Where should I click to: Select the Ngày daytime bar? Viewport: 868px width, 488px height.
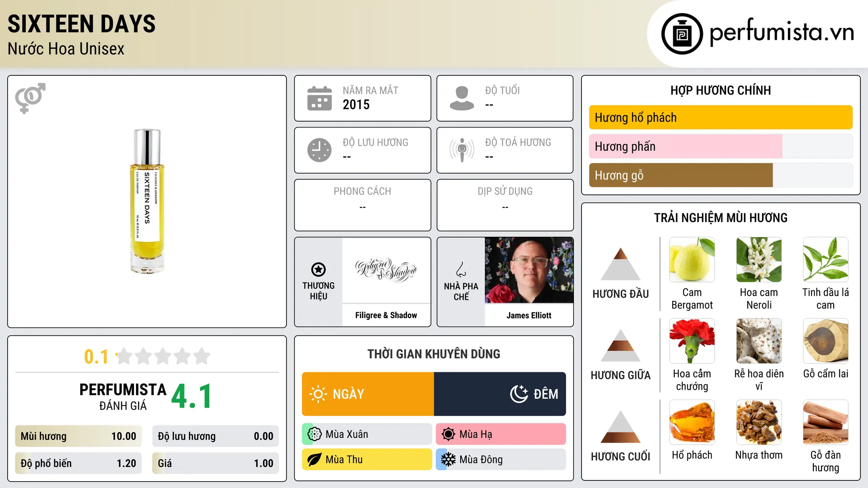[368, 394]
